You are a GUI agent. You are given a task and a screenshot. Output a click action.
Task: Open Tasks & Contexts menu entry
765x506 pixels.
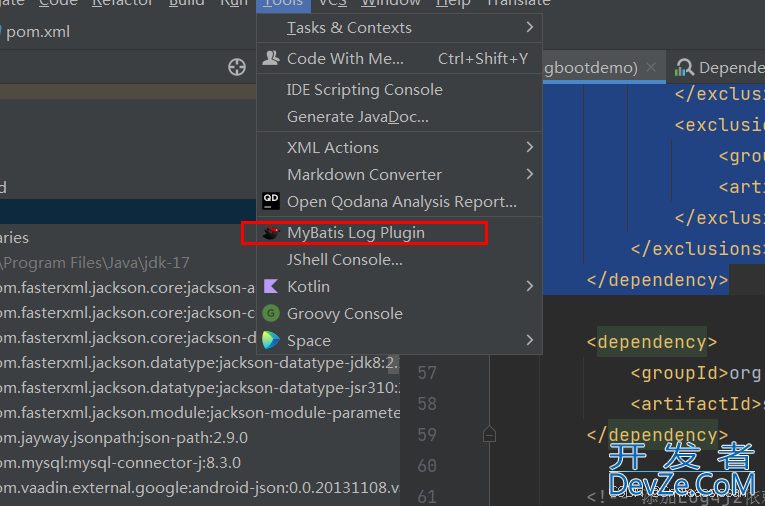click(399, 28)
